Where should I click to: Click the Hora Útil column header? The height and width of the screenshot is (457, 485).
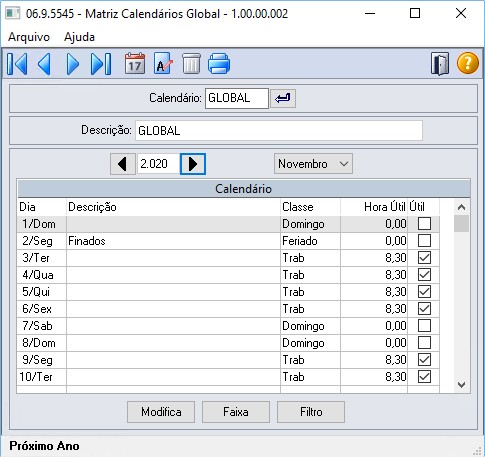(x=374, y=207)
